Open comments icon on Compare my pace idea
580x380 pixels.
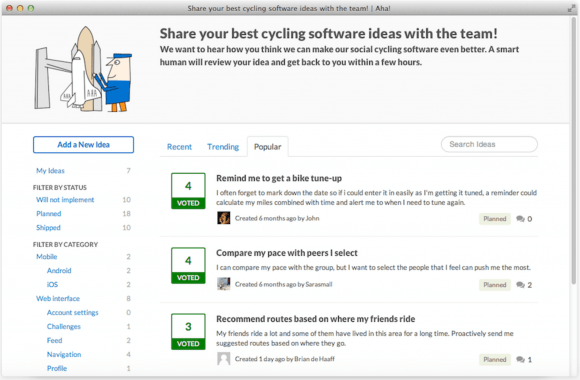click(520, 285)
